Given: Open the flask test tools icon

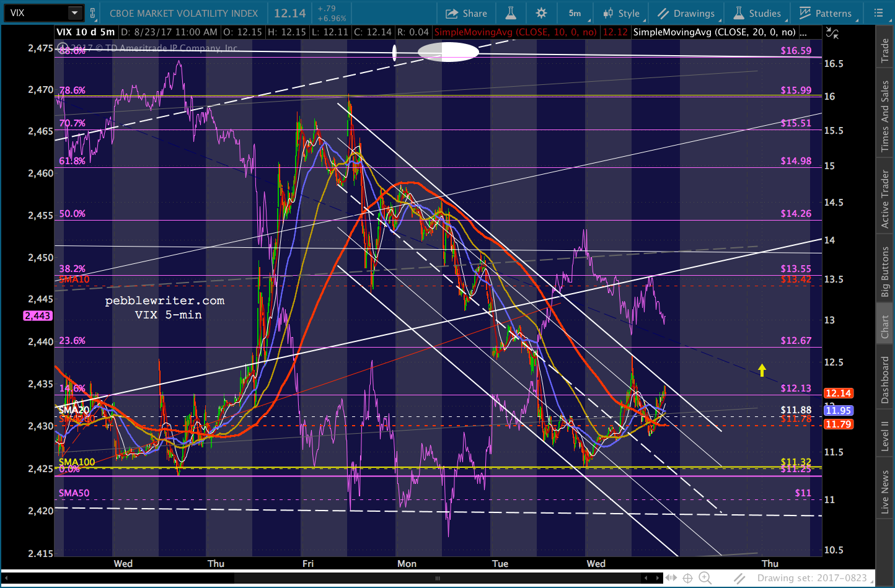Looking at the screenshot, I should point(510,13).
